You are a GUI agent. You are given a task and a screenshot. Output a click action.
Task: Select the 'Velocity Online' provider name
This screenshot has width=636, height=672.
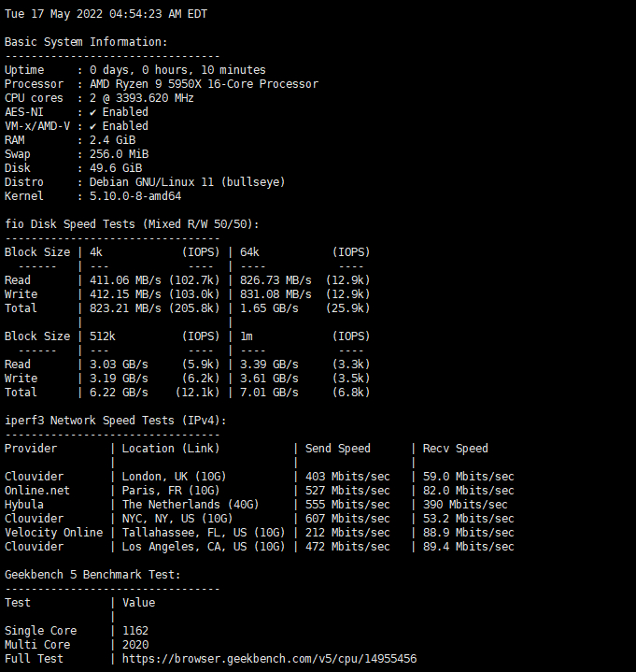tap(53, 533)
